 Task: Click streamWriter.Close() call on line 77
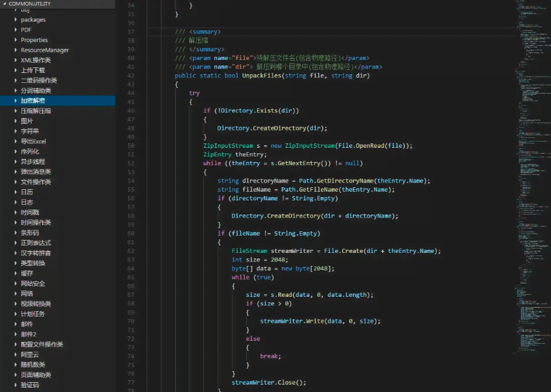[x=268, y=382]
